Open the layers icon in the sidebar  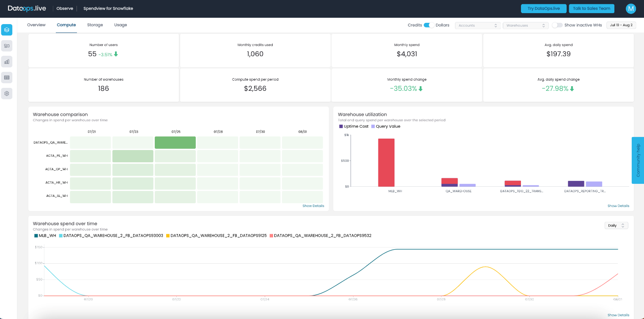pyautogui.click(x=7, y=30)
